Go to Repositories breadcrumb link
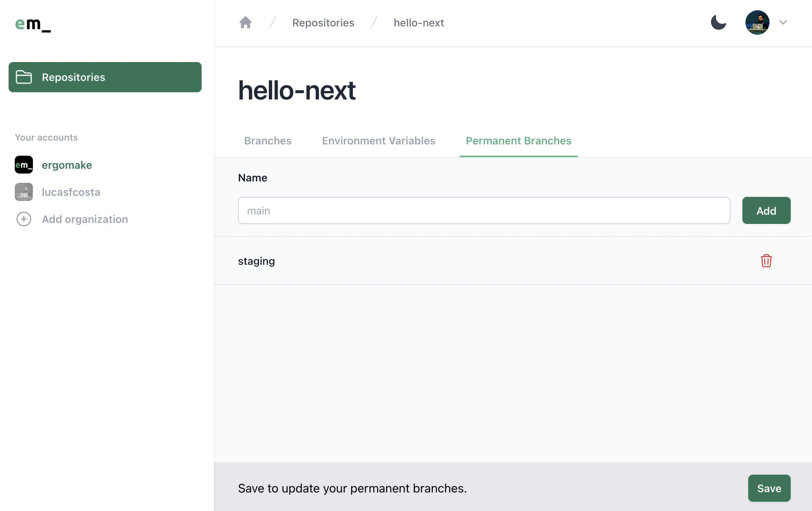Viewport: 812px width, 511px height. click(x=323, y=23)
